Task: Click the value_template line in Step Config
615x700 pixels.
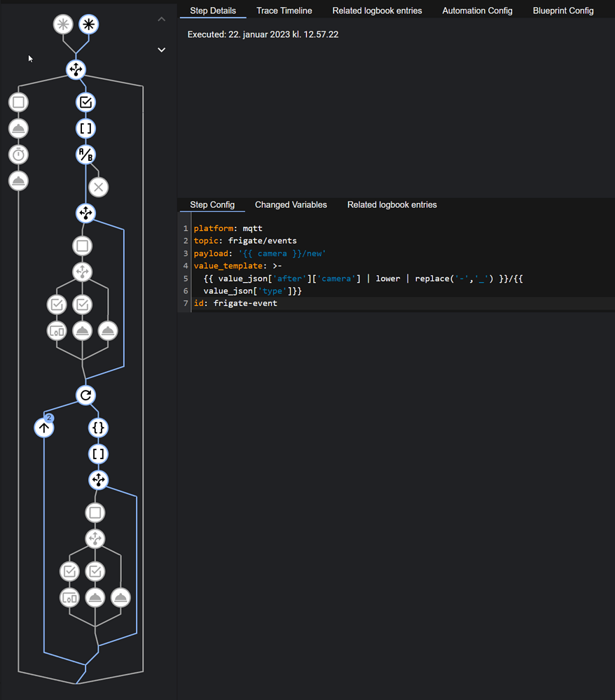Action: (x=224, y=266)
